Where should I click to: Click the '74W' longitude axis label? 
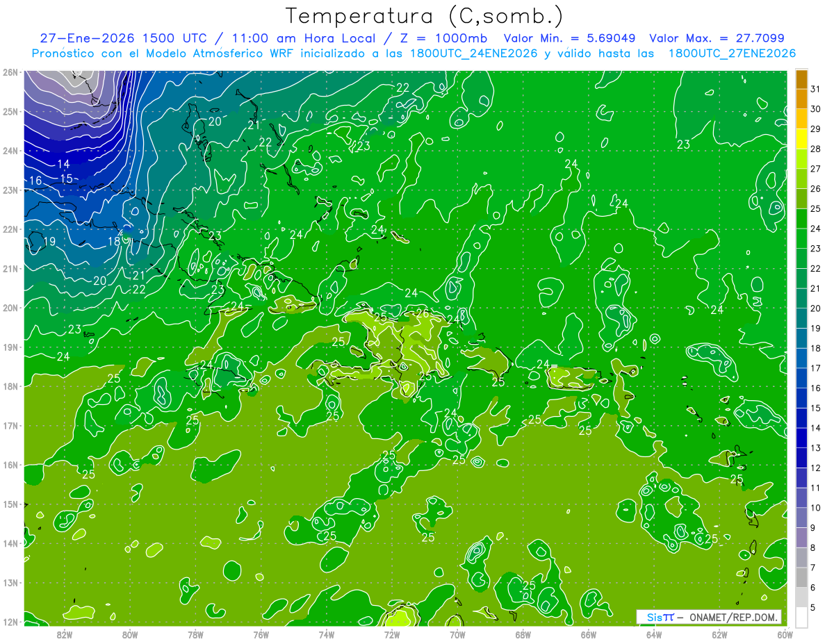pyautogui.click(x=326, y=634)
